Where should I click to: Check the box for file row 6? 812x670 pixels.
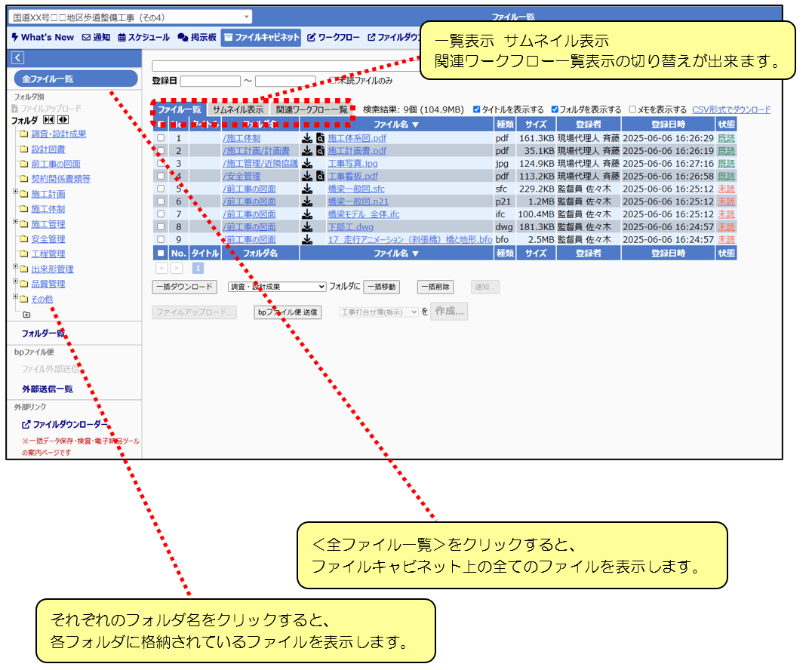click(161, 201)
